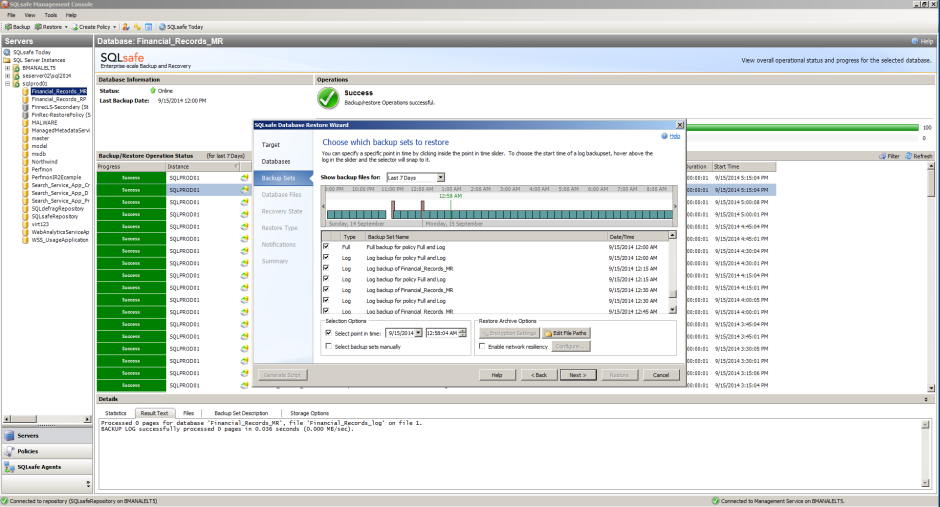Click the green Success checkmark icon in Operations
940x507 pixels.
click(328, 98)
